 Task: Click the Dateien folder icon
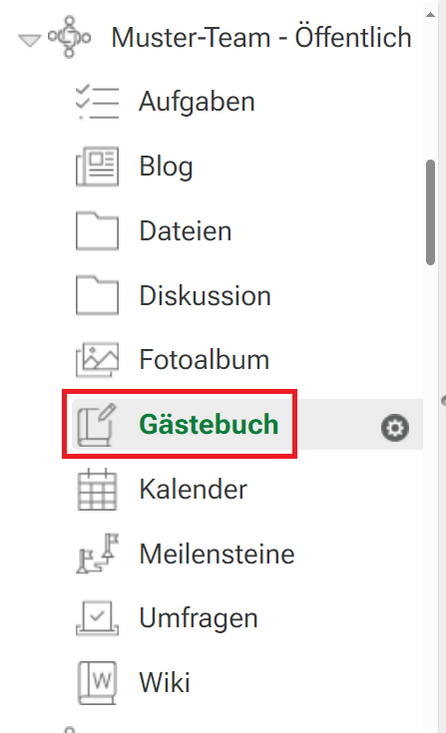pos(97,230)
